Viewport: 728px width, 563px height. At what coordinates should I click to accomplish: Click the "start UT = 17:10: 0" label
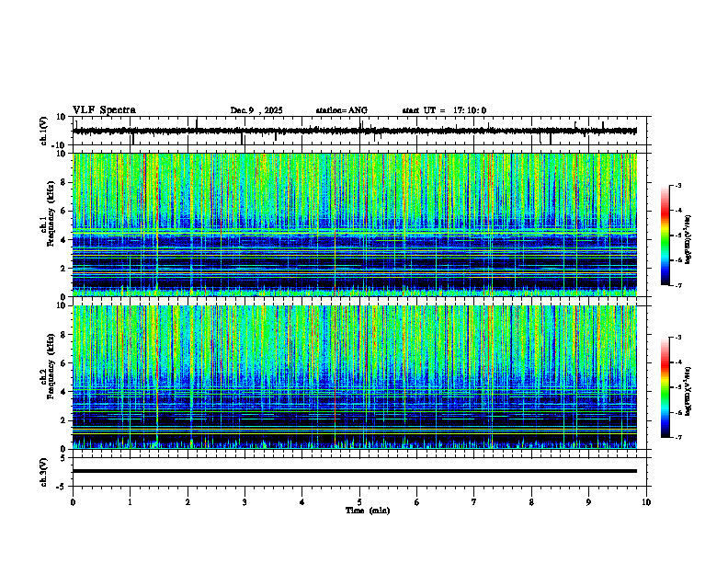[x=444, y=110]
